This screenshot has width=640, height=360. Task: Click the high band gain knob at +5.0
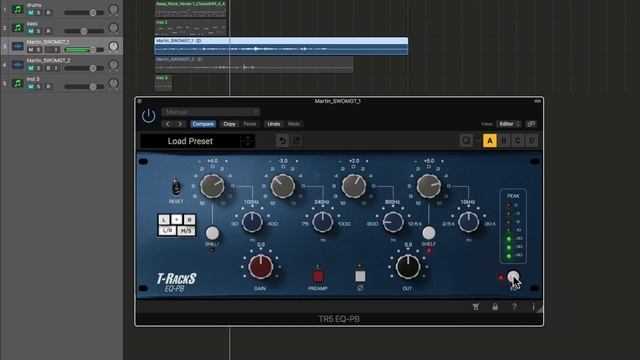coord(429,186)
